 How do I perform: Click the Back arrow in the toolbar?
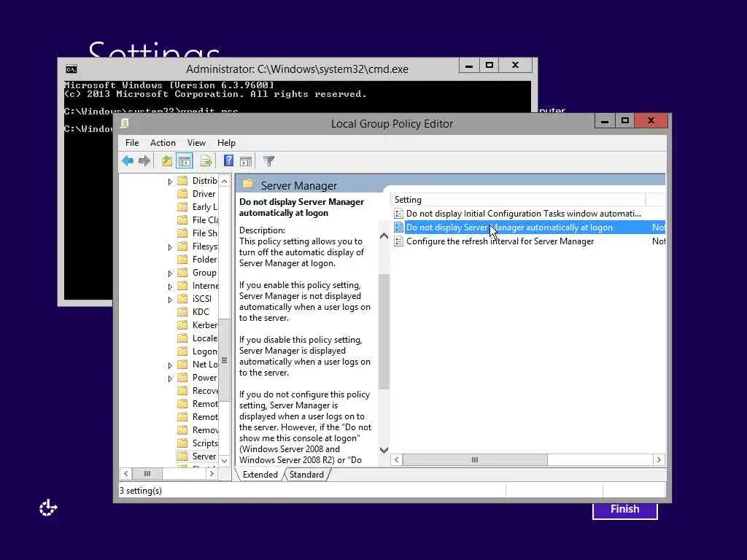[x=127, y=161]
